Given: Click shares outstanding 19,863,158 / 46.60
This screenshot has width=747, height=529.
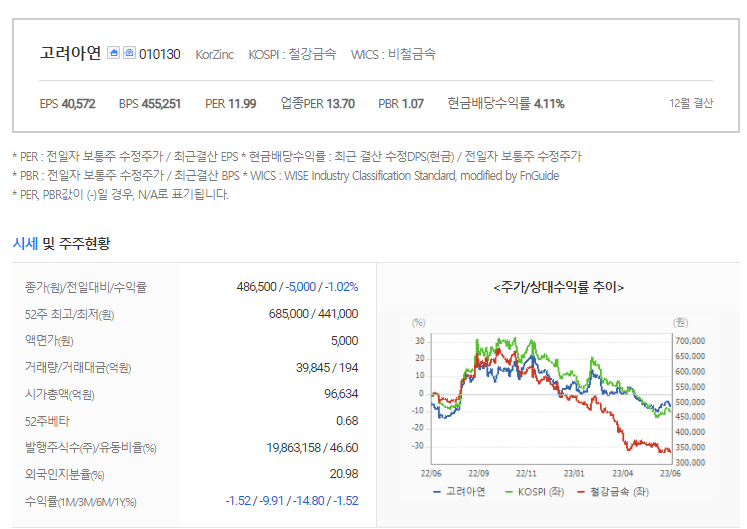Looking at the screenshot, I should click(312, 448).
